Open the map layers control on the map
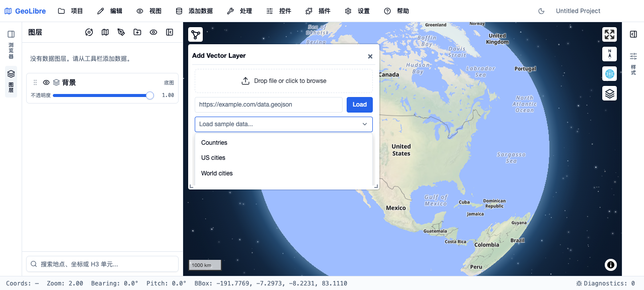The height and width of the screenshot is (290, 644). point(610,93)
